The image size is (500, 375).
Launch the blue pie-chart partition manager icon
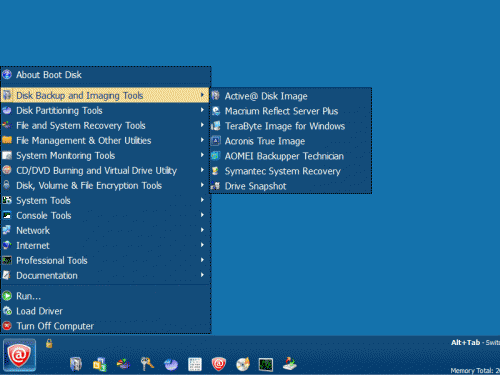tap(171, 364)
